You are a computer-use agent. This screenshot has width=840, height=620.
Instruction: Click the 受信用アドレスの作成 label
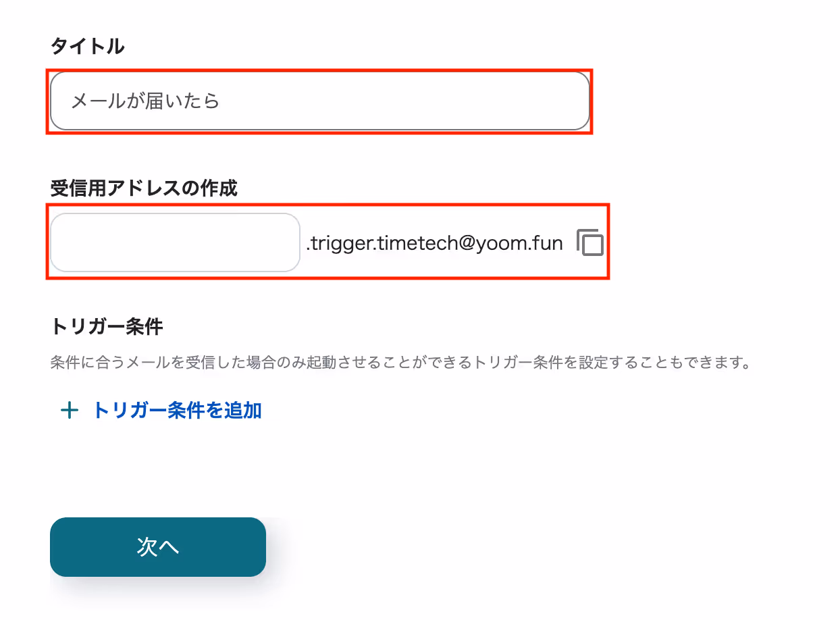click(144, 188)
